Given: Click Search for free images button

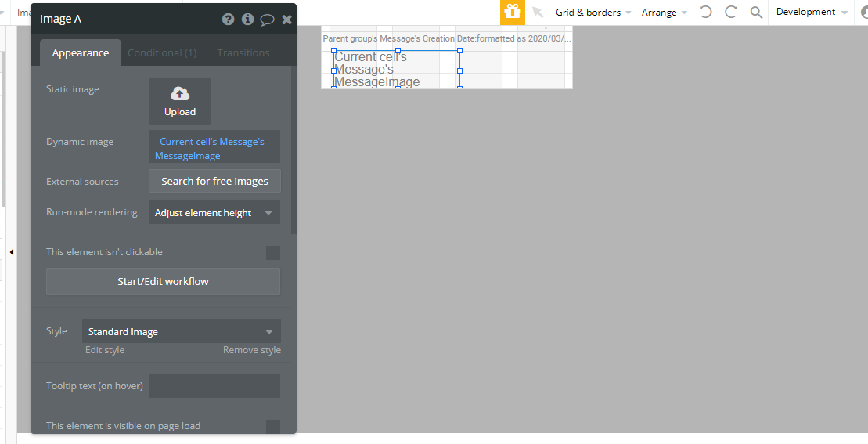Looking at the screenshot, I should pyautogui.click(x=214, y=181).
